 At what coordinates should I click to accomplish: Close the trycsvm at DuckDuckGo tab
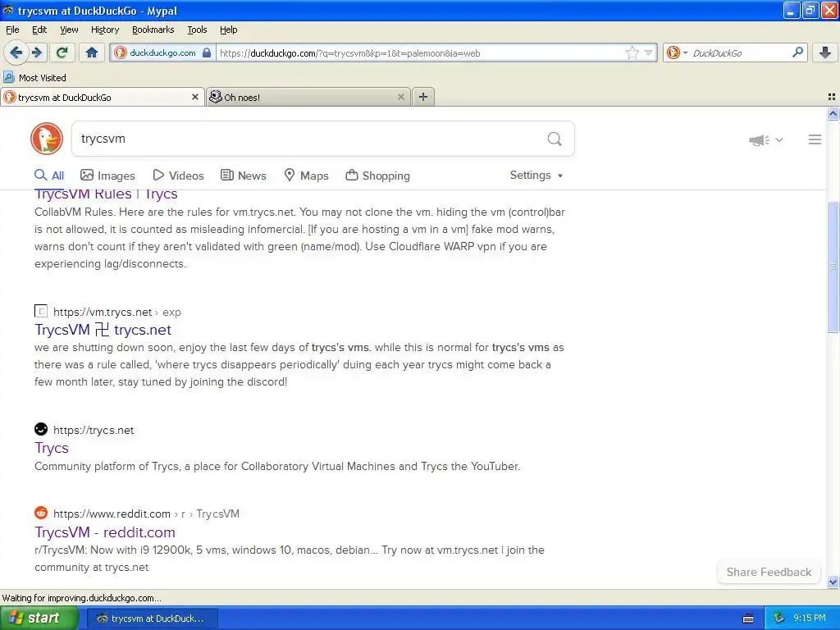[195, 97]
